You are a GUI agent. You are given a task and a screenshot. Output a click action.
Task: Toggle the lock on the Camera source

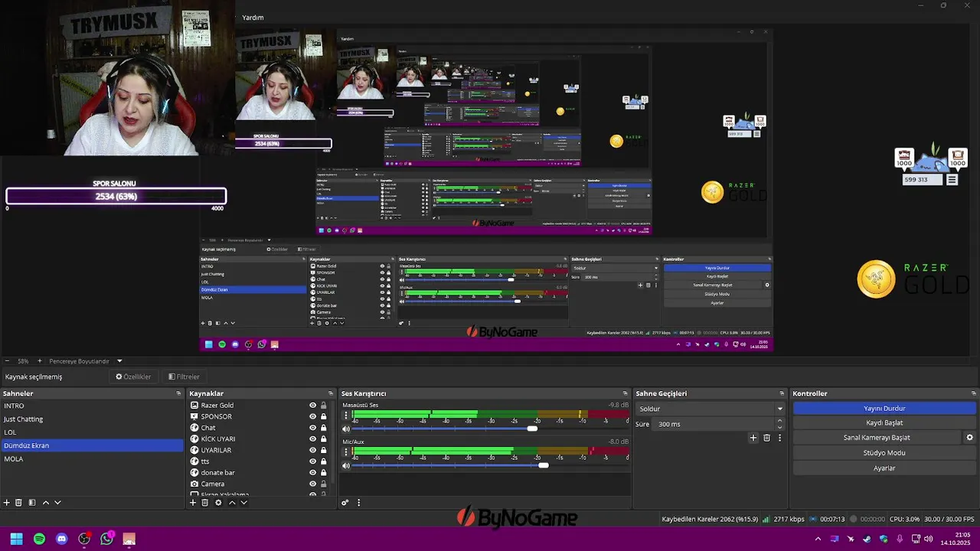tap(323, 484)
